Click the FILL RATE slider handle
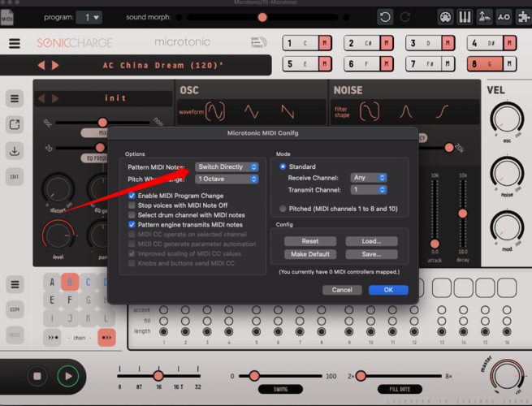The height and width of the screenshot is (406, 532). click(361, 376)
